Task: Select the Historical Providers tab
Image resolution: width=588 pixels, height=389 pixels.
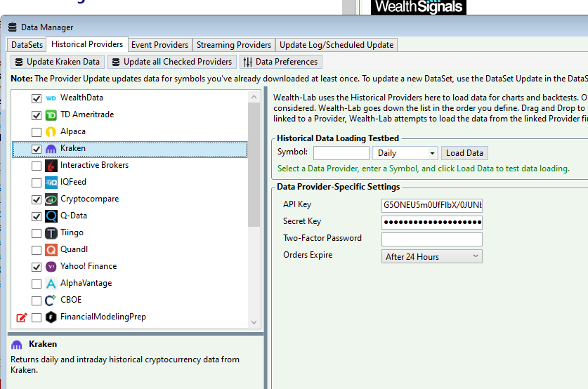Action: (87, 44)
